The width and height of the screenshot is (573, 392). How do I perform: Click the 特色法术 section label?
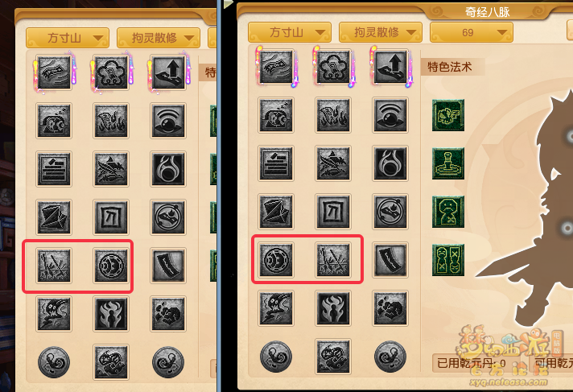(x=450, y=67)
